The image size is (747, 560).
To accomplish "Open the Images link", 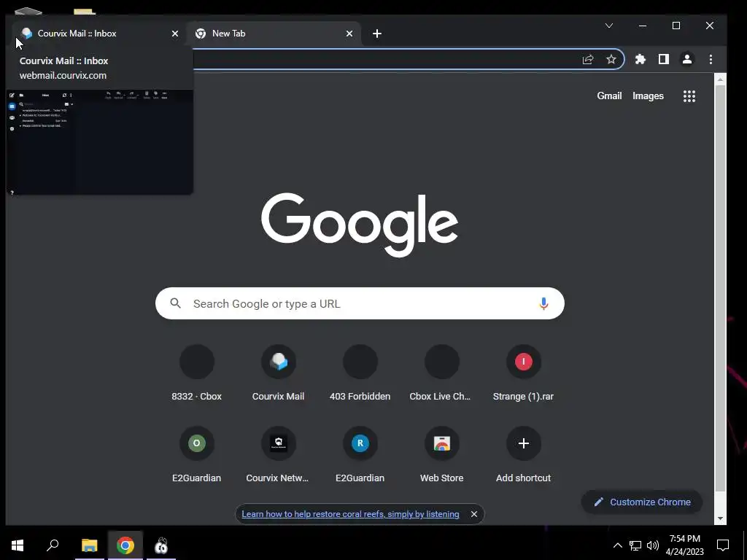I will point(648,96).
